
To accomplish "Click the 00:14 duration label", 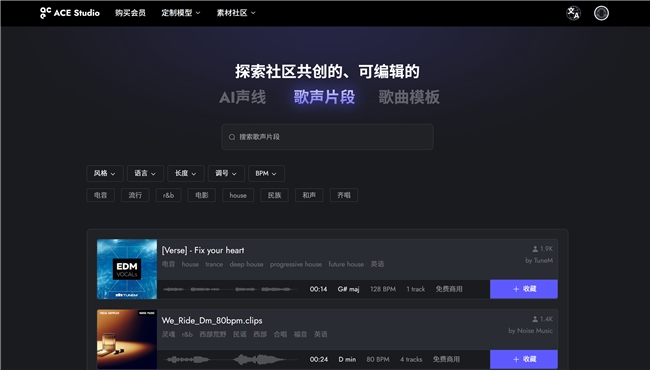I will pyautogui.click(x=318, y=289).
